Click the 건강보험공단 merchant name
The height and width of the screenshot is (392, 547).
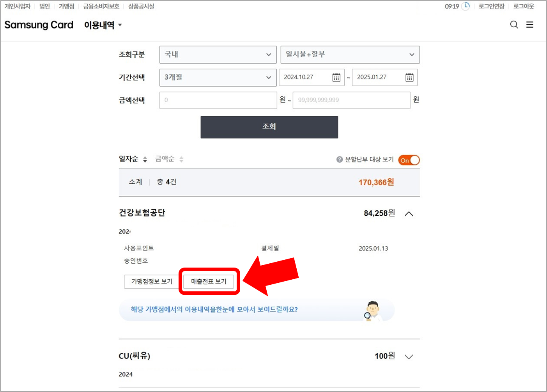142,213
